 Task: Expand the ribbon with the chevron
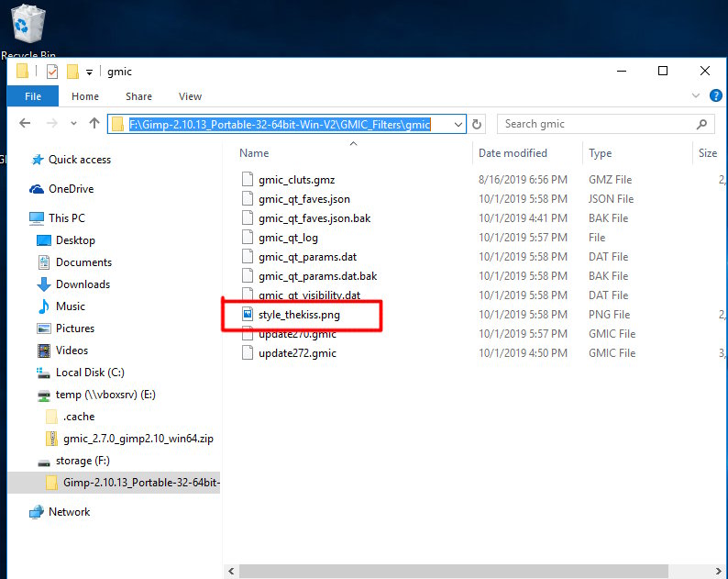tap(696, 95)
